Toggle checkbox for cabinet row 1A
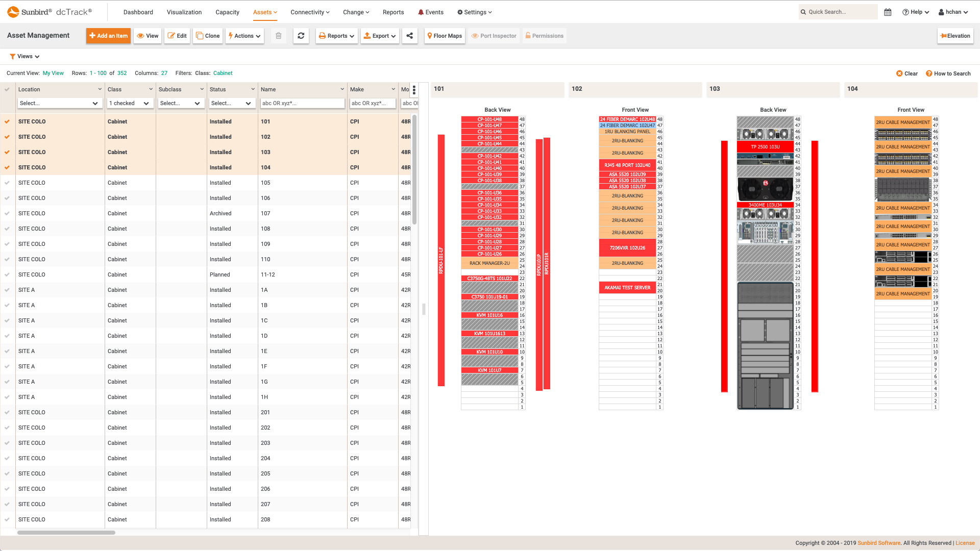The height and width of the screenshot is (551, 980). click(8, 289)
